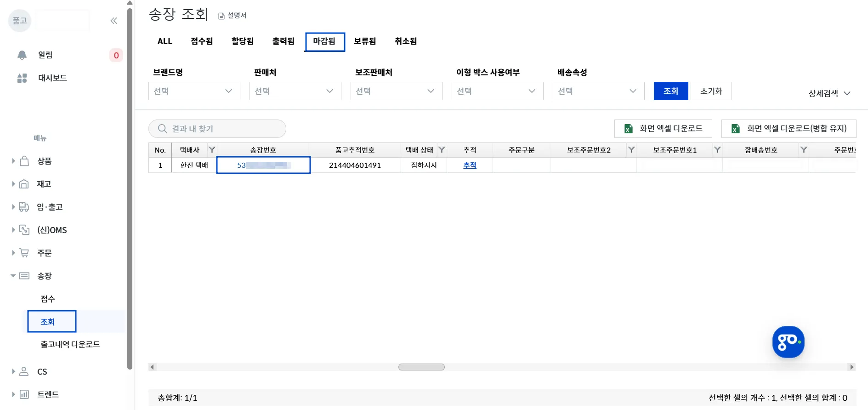Click the (신)OMS icon
The height and width of the screenshot is (410, 868).
24,230
